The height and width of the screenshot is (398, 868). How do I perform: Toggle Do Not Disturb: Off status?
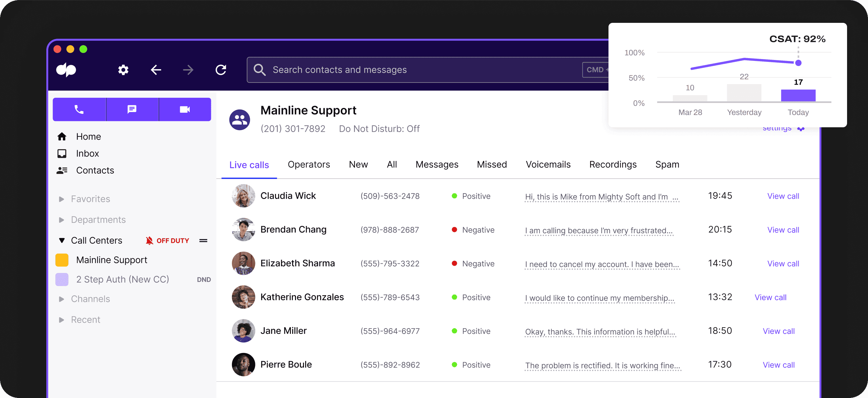[x=379, y=129]
